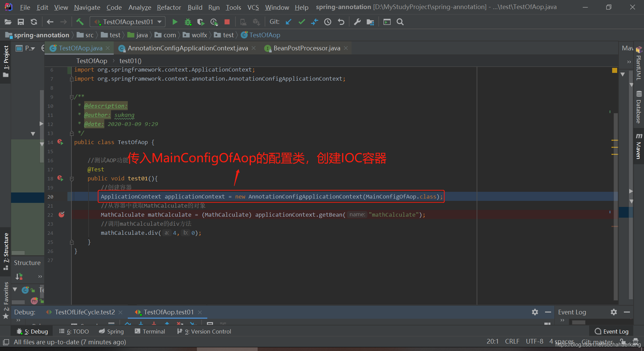The height and width of the screenshot is (351, 644).
Task: Click the Event Log status bar button
Action: (611, 332)
